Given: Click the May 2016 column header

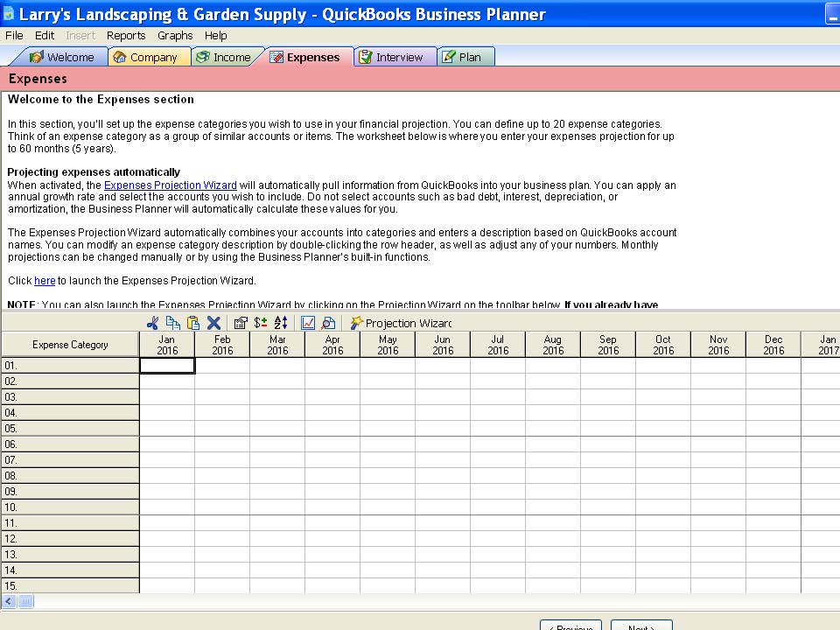Looking at the screenshot, I should click(388, 345).
